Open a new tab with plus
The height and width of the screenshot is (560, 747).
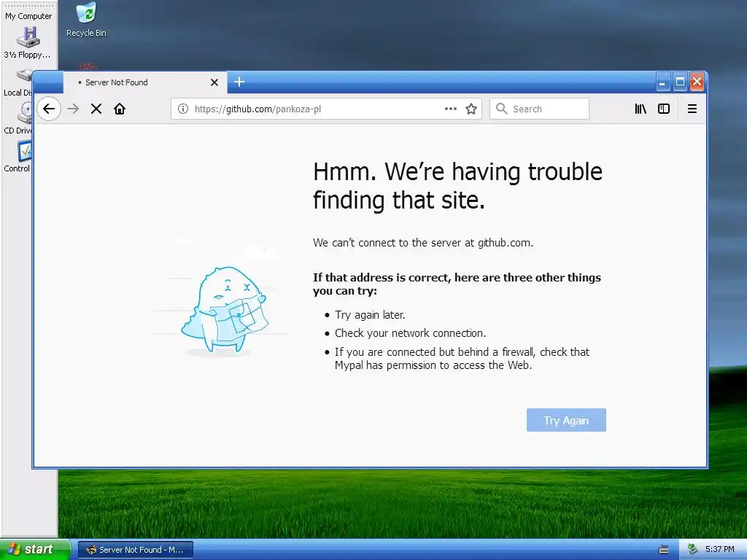point(239,82)
